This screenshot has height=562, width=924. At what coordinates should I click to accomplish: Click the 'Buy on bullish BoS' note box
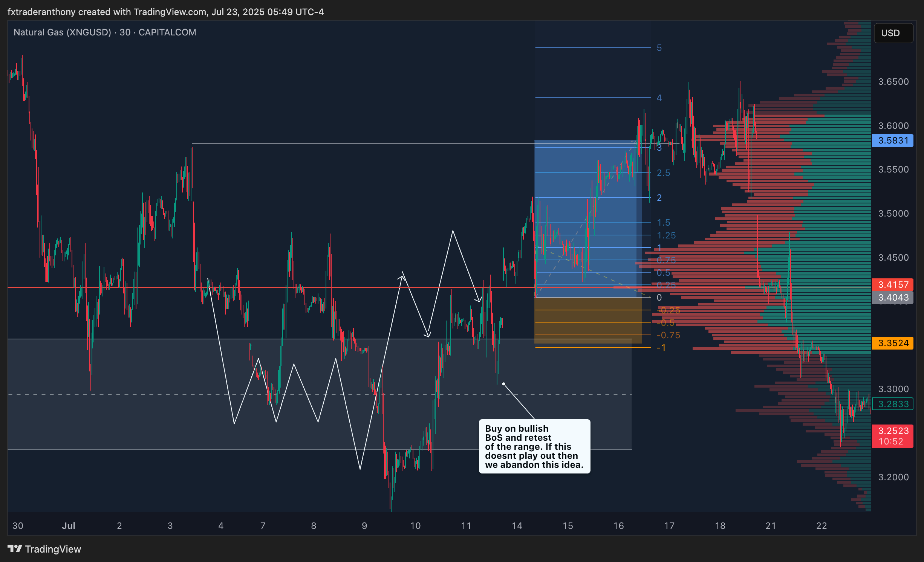(534, 446)
